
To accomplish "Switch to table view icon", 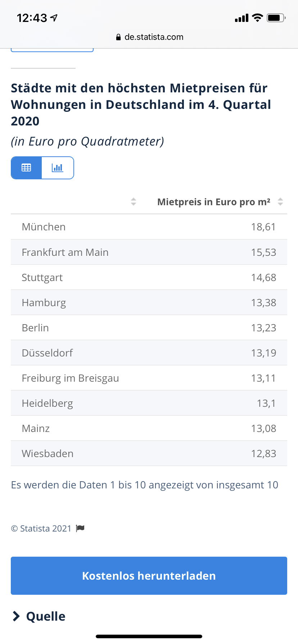I will [26, 168].
